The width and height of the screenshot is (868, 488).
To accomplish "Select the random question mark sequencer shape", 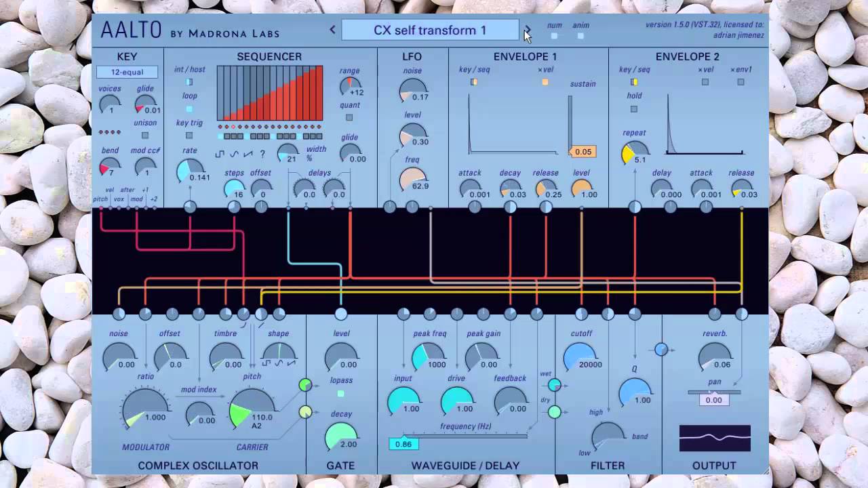I will [262, 154].
